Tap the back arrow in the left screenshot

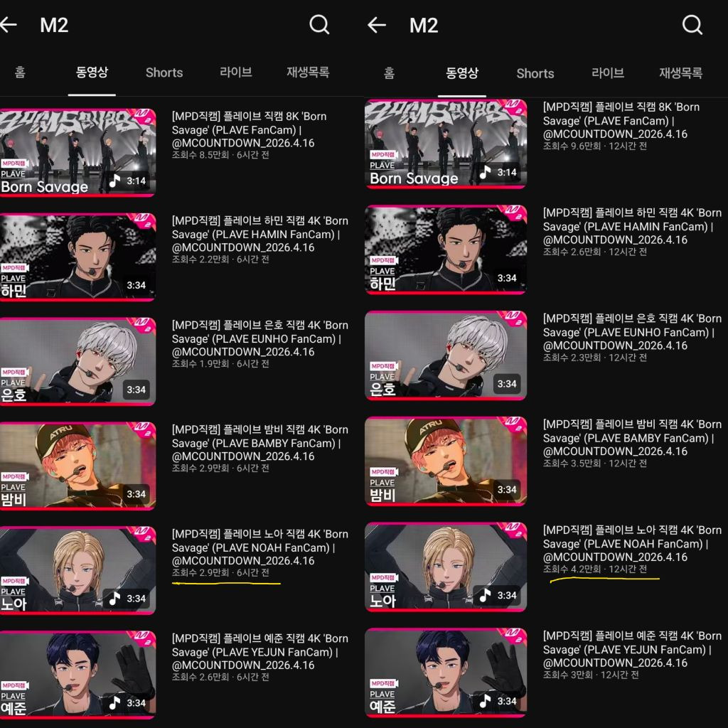point(8,25)
